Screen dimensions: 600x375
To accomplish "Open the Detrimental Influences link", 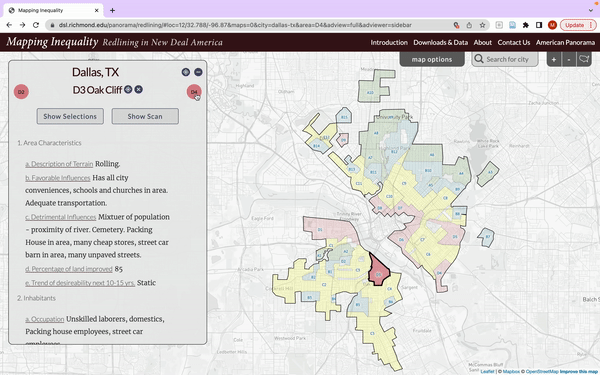I will 61,217.
